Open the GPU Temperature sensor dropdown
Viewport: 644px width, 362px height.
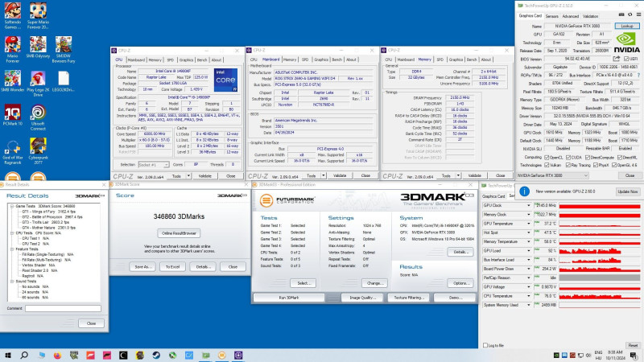pos(529,224)
